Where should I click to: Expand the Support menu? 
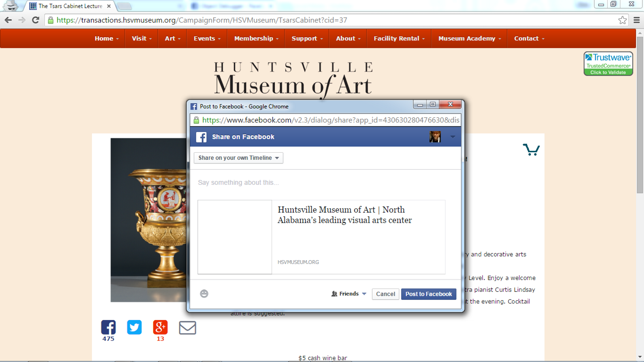click(307, 38)
